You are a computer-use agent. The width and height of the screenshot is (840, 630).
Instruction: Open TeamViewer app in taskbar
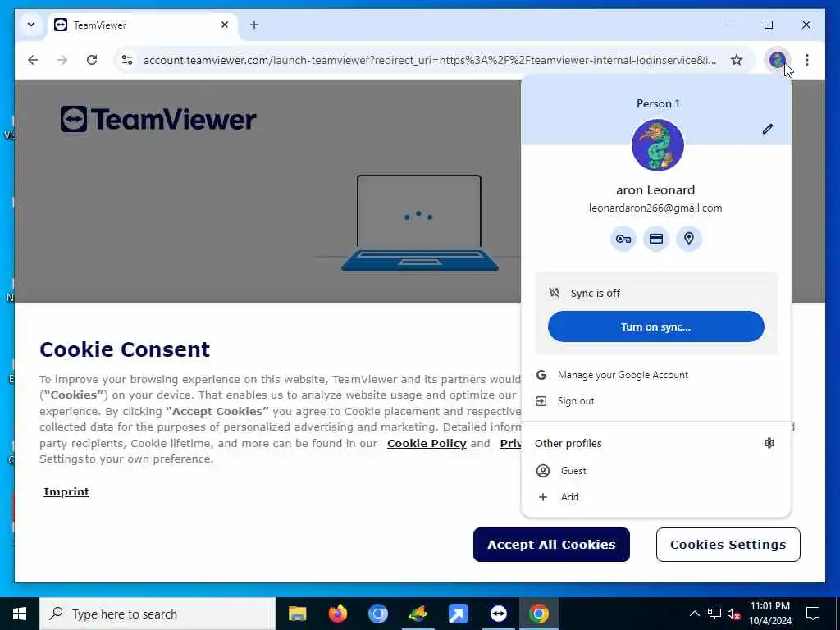point(498,614)
